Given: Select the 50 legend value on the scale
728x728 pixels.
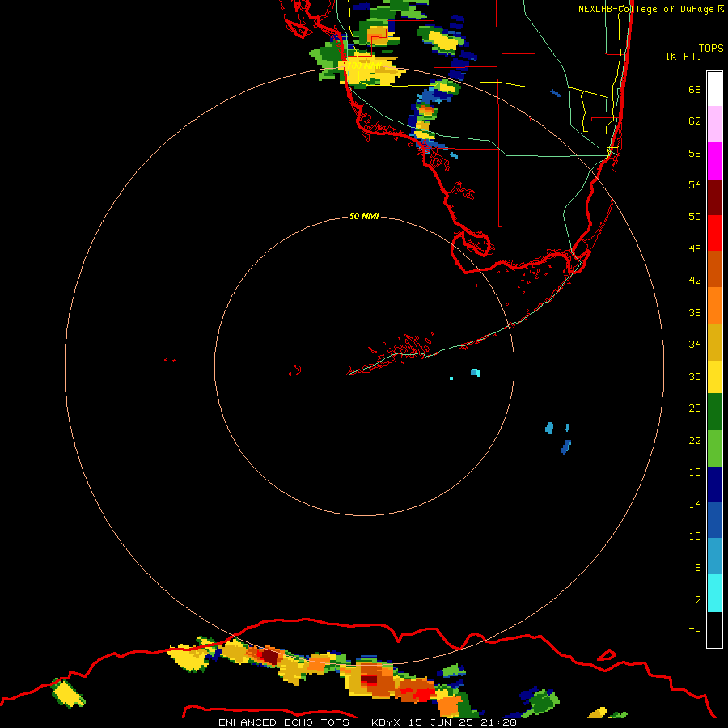Looking at the screenshot, I should (x=695, y=217).
